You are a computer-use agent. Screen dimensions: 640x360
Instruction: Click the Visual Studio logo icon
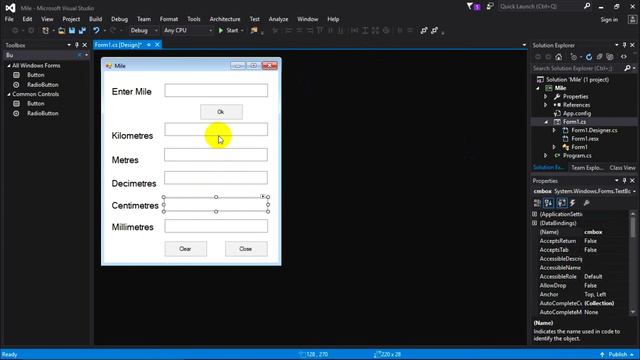click(x=10, y=8)
